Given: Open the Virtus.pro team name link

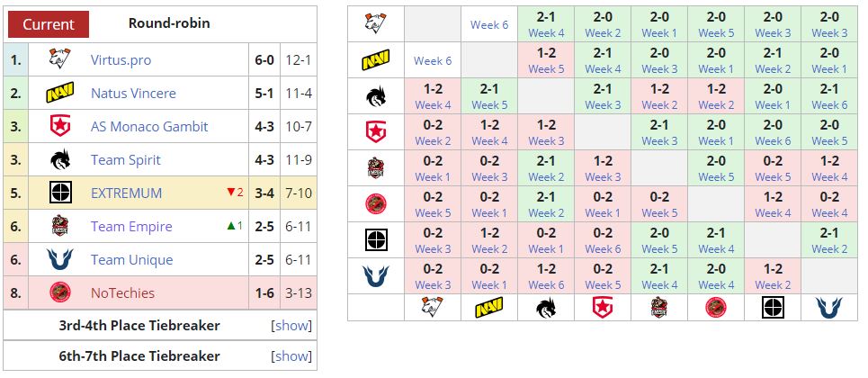Looking at the screenshot, I should tap(121, 60).
